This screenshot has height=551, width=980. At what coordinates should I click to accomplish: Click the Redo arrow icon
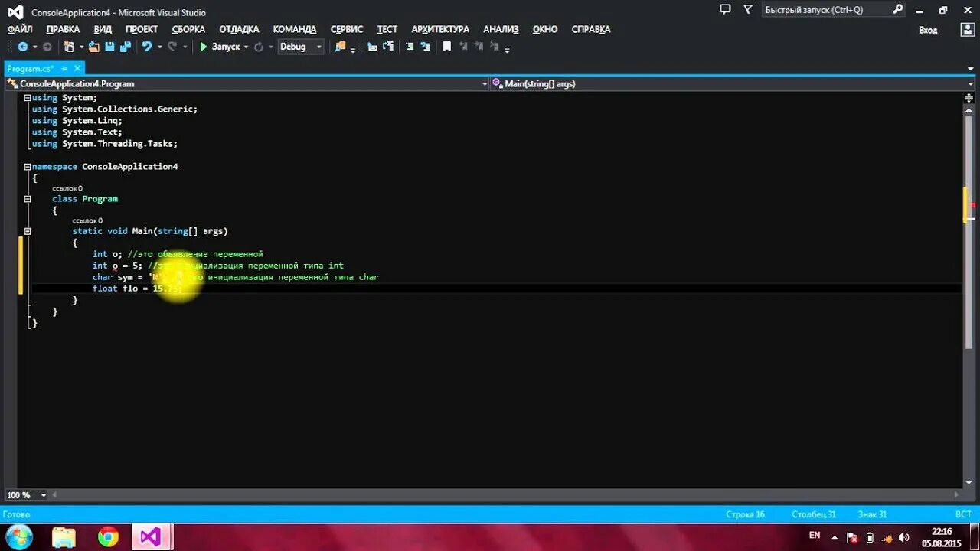172,47
